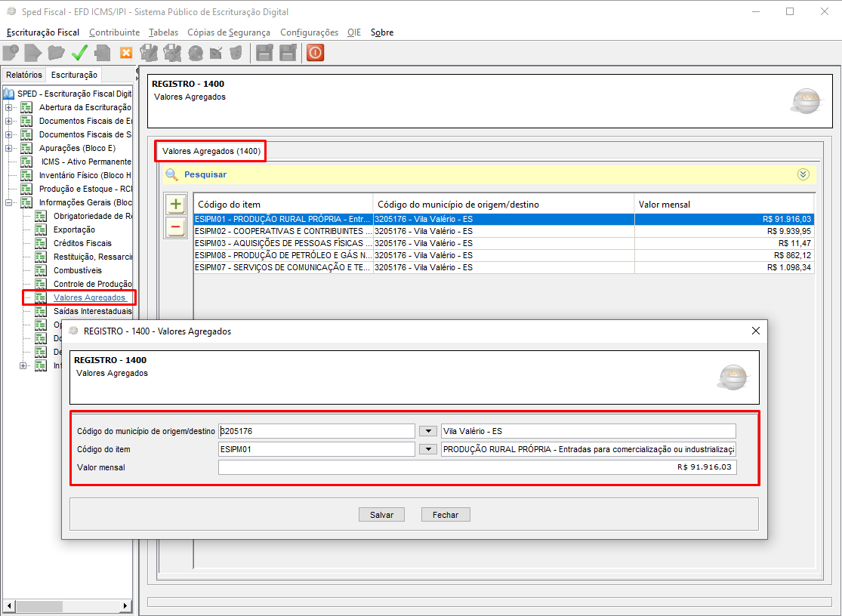Viewport: 842px width, 616px height.
Task: Click the red power exit icon
Action: point(315,53)
